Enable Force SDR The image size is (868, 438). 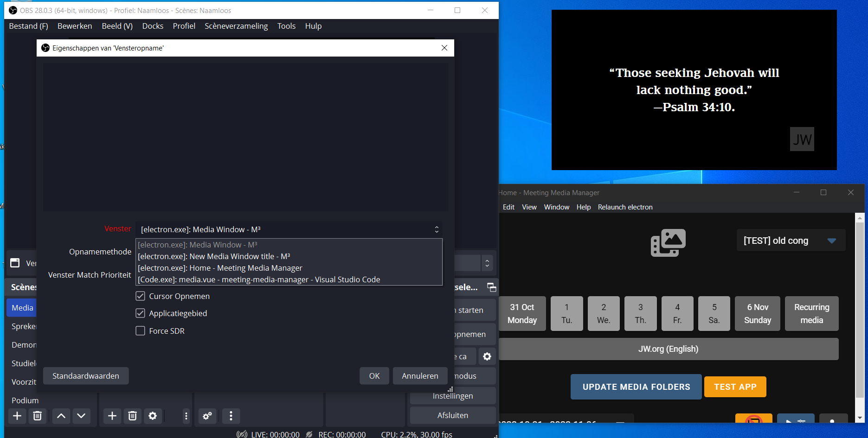point(141,330)
